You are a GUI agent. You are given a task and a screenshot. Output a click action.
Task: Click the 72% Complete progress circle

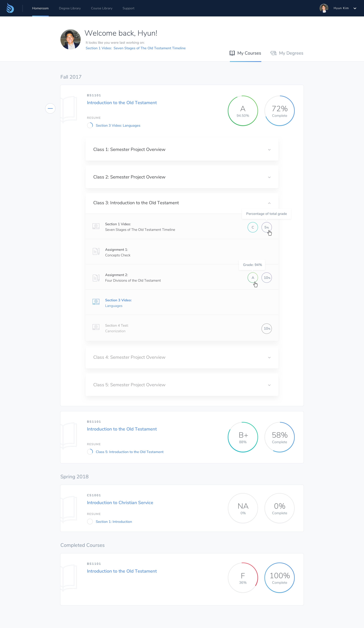pyautogui.click(x=280, y=111)
